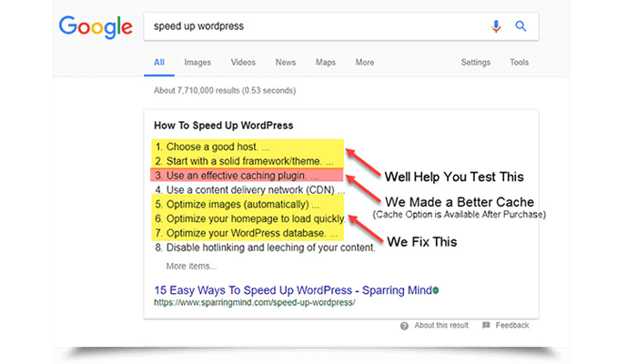637x364 pixels.
Task: Click the Google logo
Action: coord(96,27)
